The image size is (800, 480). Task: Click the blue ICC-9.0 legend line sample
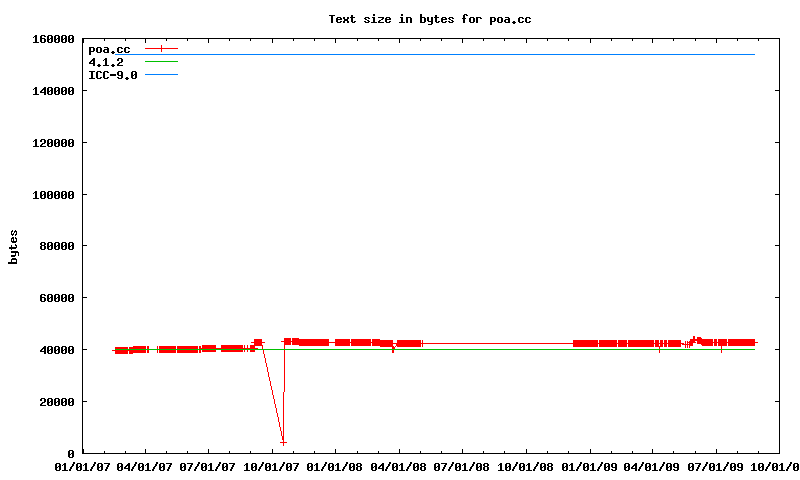(161, 75)
